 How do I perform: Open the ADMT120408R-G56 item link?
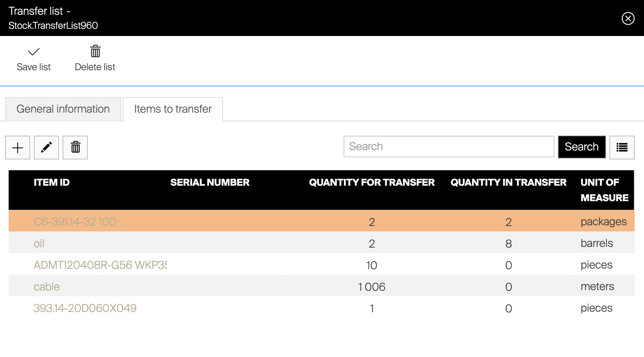click(100, 265)
